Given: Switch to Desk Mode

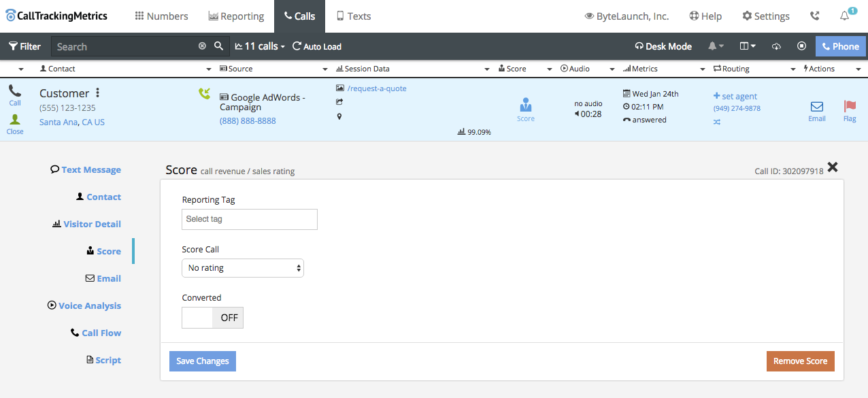Looking at the screenshot, I should click(x=663, y=46).
